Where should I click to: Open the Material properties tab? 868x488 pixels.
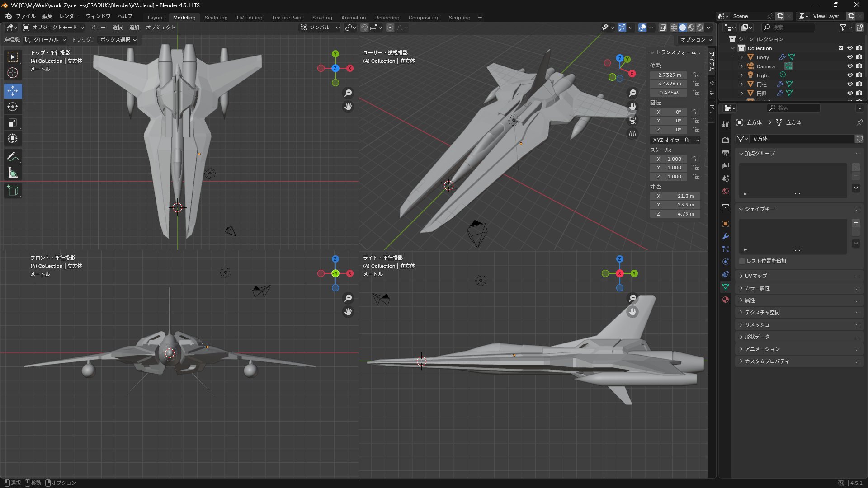(x=726, y=300)
